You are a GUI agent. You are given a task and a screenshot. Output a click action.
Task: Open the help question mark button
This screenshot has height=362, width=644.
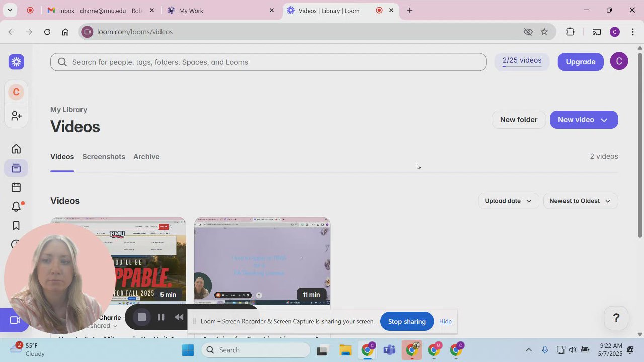(x=616, y=318)
